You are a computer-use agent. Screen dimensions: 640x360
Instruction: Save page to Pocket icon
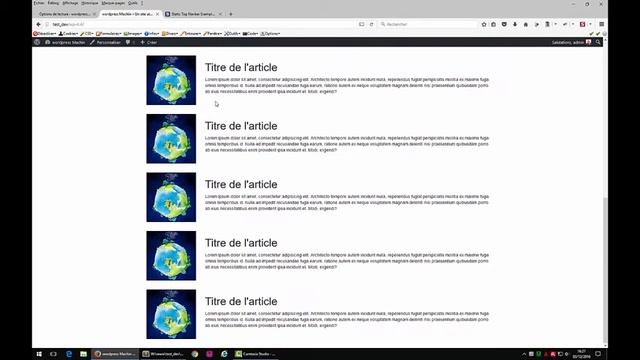(504, 24)
